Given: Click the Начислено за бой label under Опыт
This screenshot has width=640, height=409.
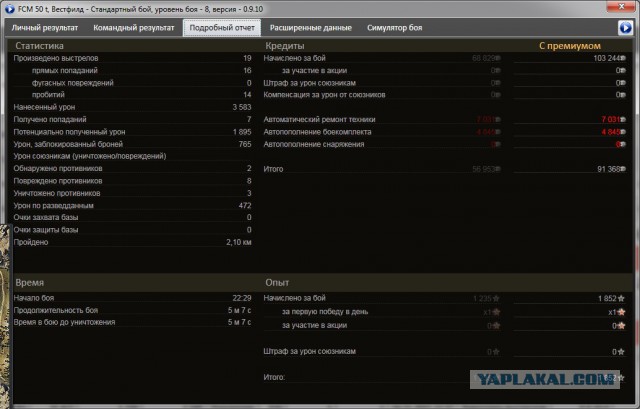Looking at the screenshot, I should [294, 298].
